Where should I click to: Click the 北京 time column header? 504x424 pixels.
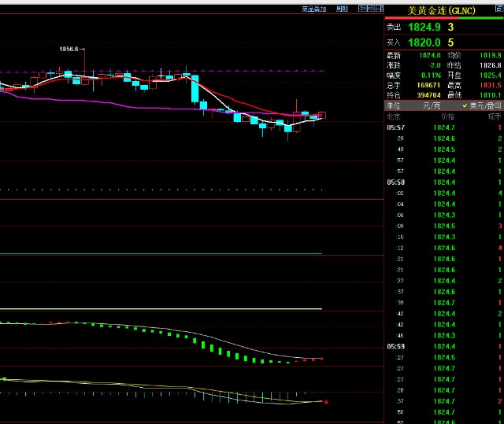(394, 116)
